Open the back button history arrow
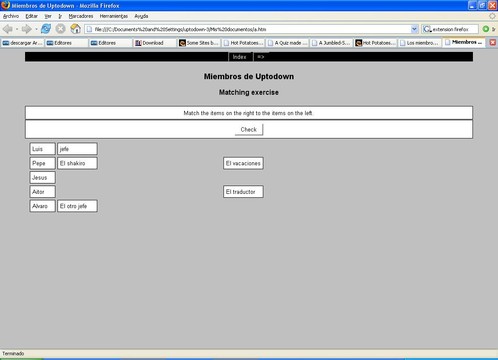Screen dimensions: 498x360 pos(17,29)
